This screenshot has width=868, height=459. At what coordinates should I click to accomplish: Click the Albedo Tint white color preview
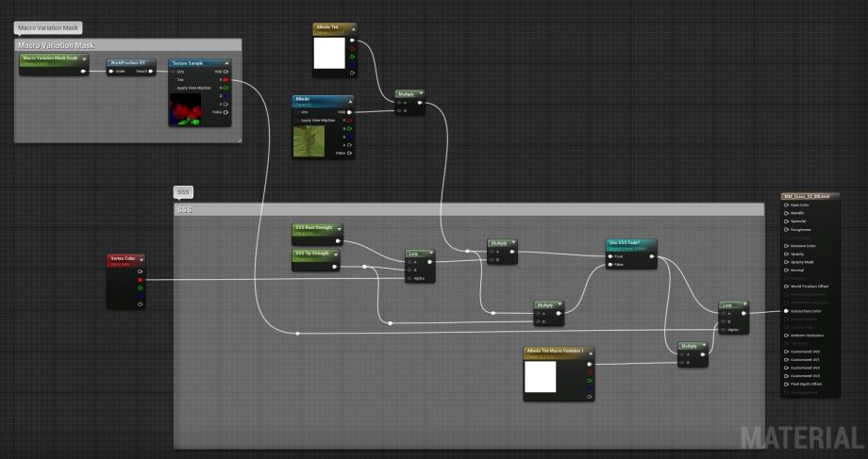click(329, 53)
